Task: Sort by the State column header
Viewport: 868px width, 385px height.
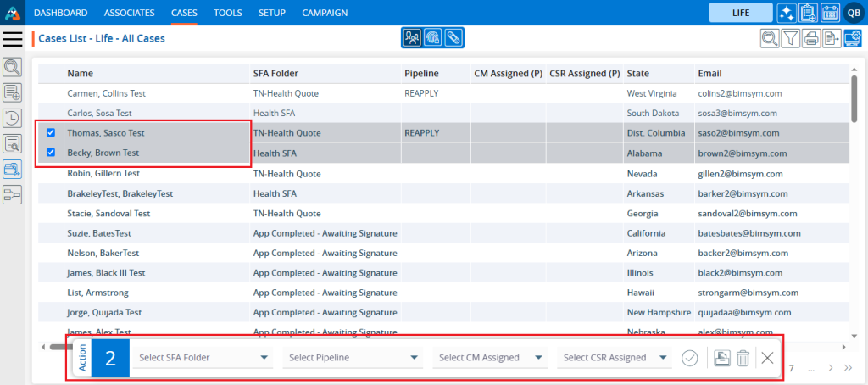Action: click(637, 74)
